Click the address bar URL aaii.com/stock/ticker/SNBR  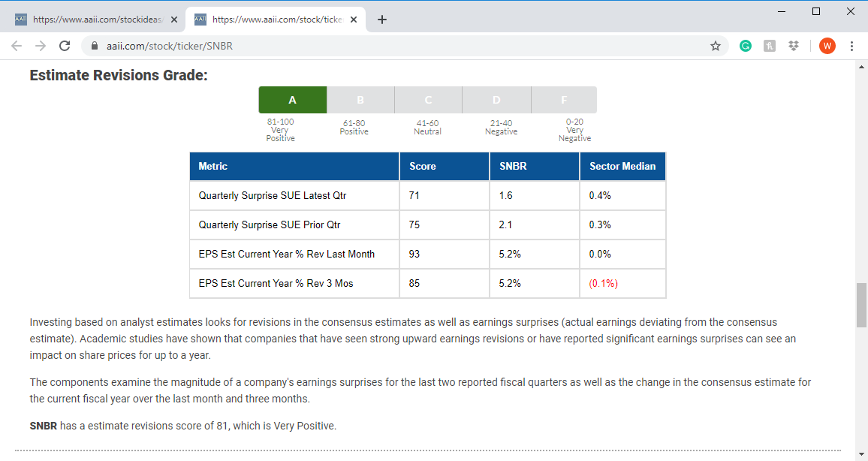click(170, 46)
